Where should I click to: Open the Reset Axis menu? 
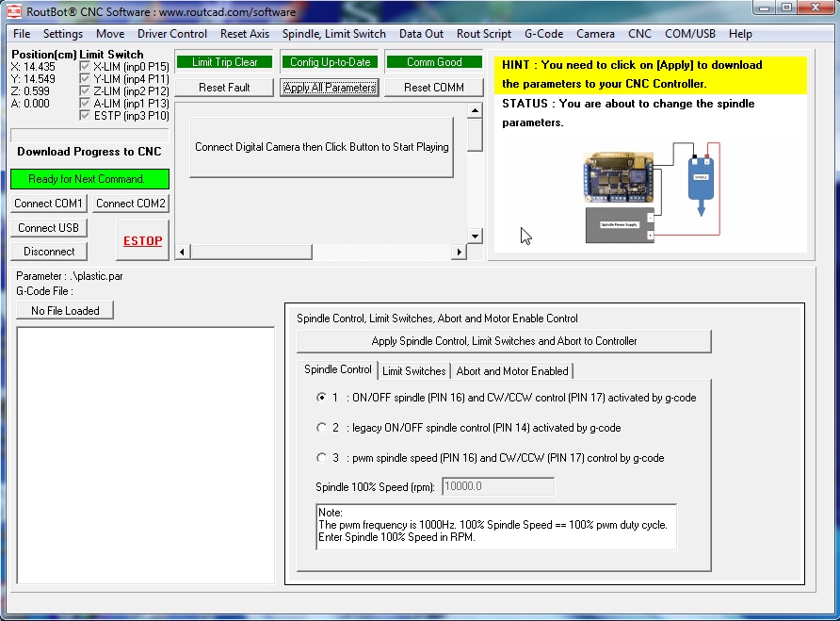[x=245, y=34]
